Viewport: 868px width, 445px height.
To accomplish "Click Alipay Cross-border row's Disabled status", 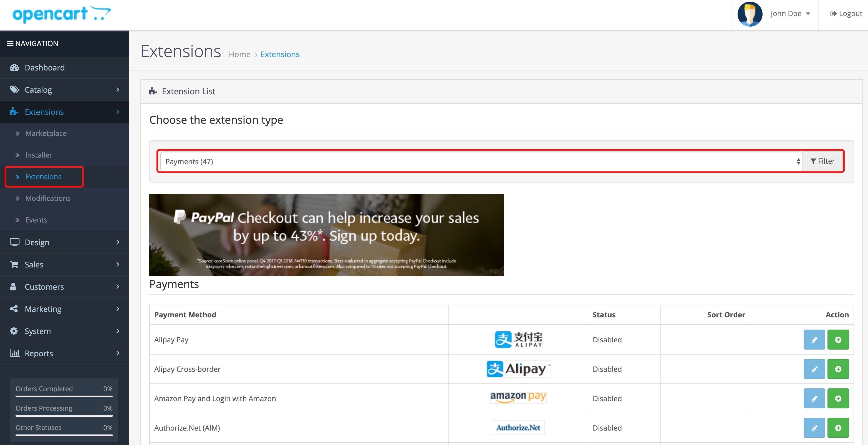I will (607, 369).
